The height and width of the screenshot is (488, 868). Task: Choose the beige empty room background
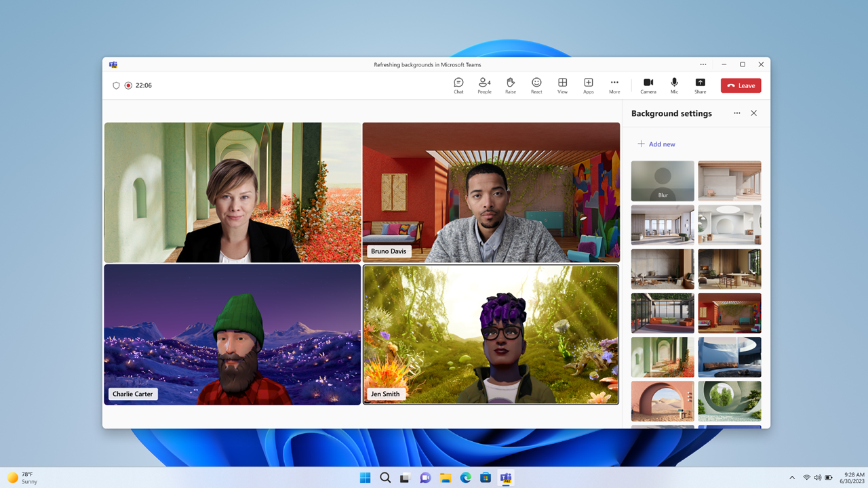pyautogui.click(x=730, y=181)
